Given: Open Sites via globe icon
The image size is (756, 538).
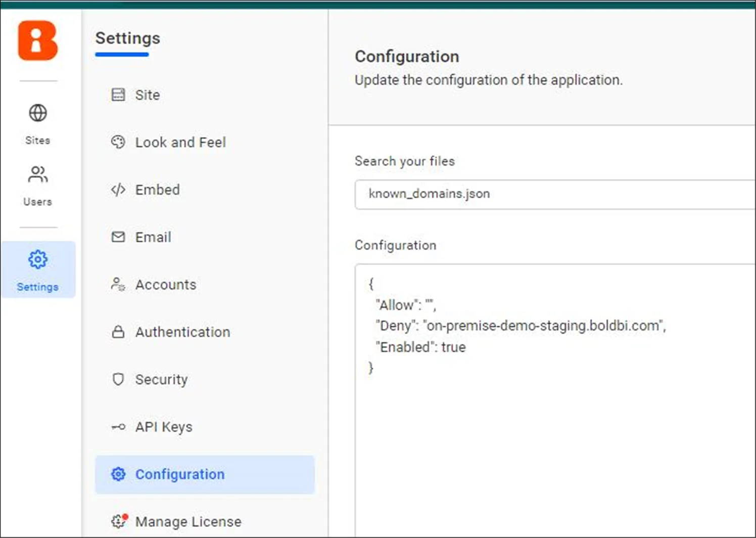Looking at the screenshot, I should pos(38,113).
